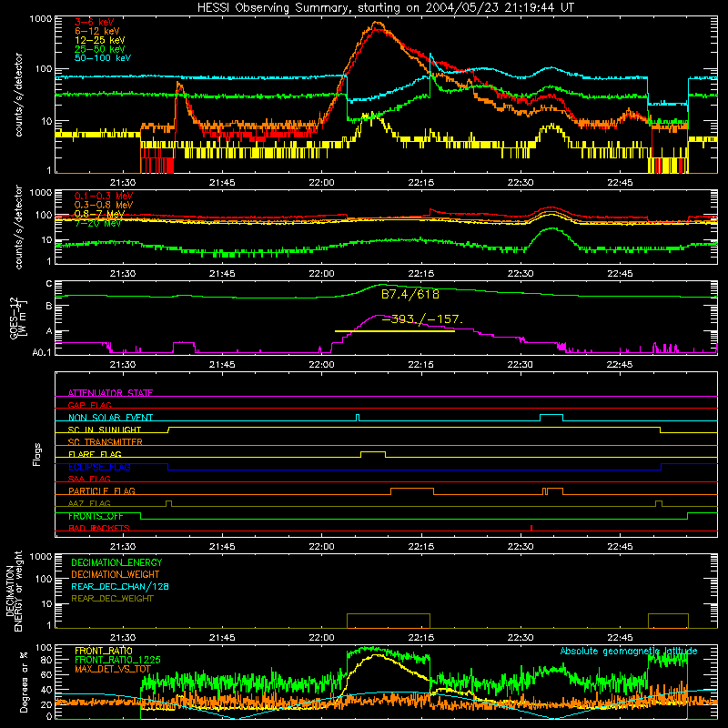Select the Absolute geomagnetic latitude label

629,652
